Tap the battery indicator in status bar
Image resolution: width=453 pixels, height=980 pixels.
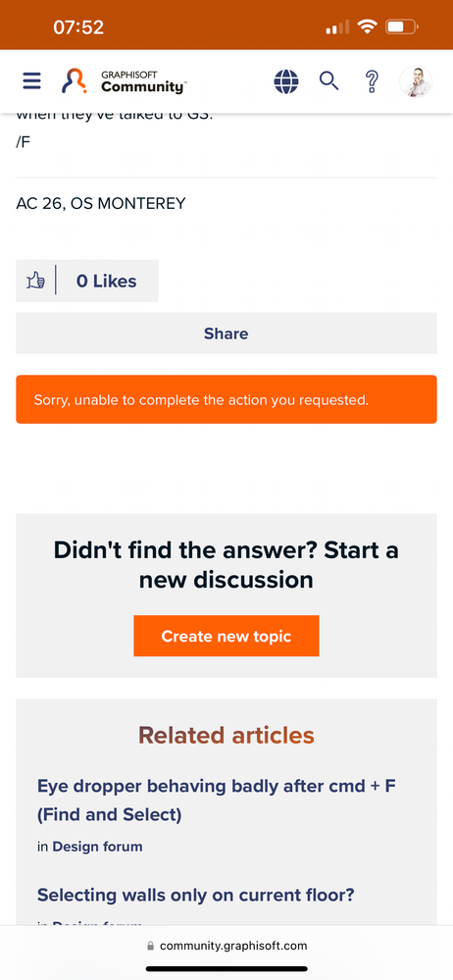pos(402,26)
